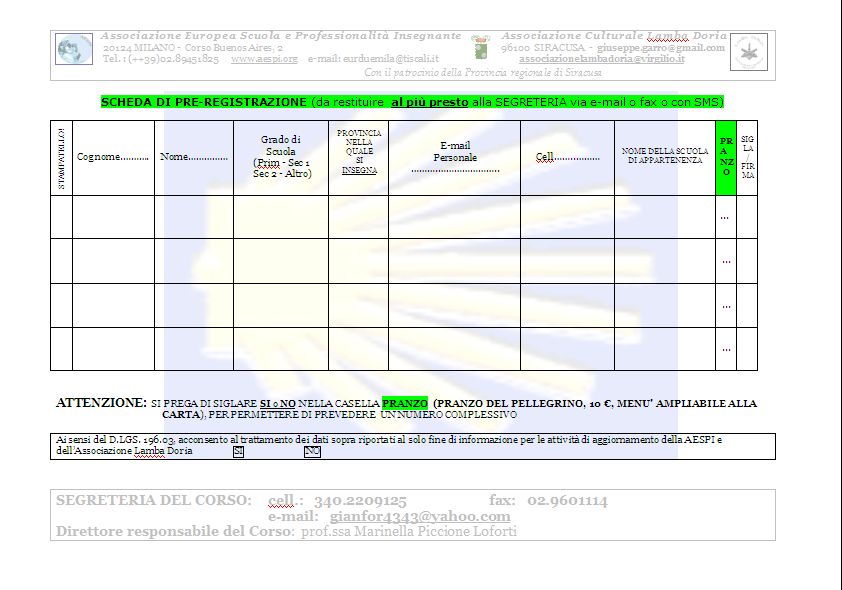Select the Cognome column header
This screenshot has height=590, width=842.
113,157
